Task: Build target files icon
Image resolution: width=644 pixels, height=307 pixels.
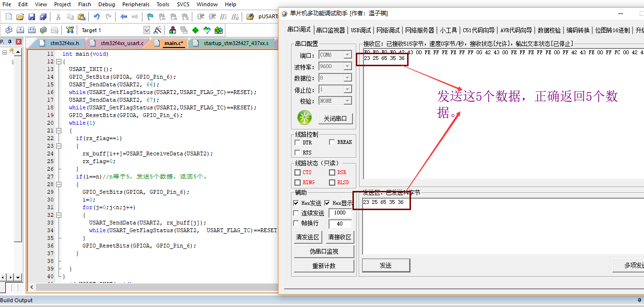Action: [x=20, y=30]
